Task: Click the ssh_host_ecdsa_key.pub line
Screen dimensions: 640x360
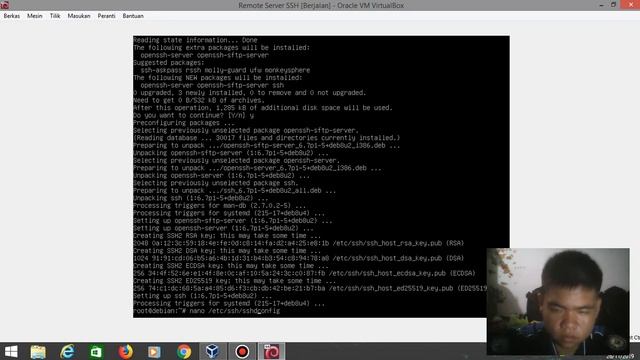Action: [x=304, y=273]
